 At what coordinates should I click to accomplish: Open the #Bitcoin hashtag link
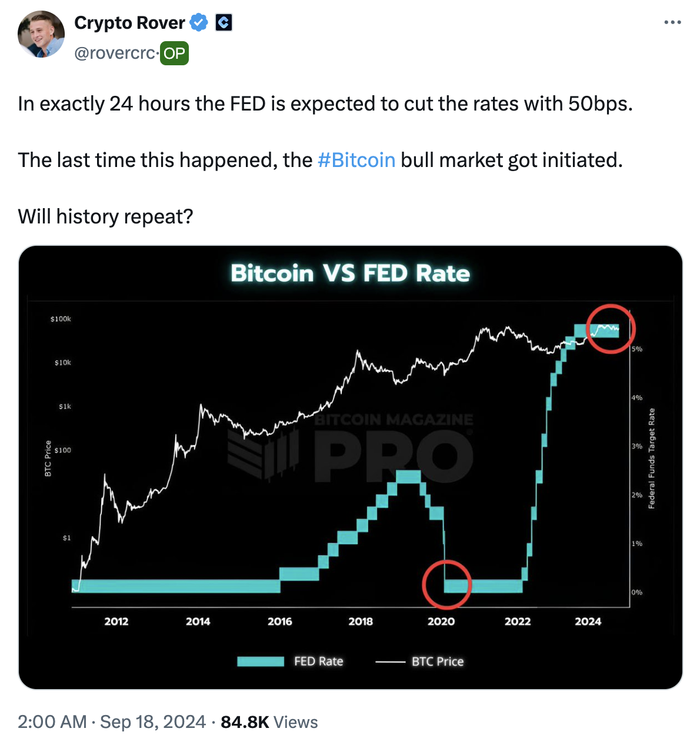tap(356, 160)
